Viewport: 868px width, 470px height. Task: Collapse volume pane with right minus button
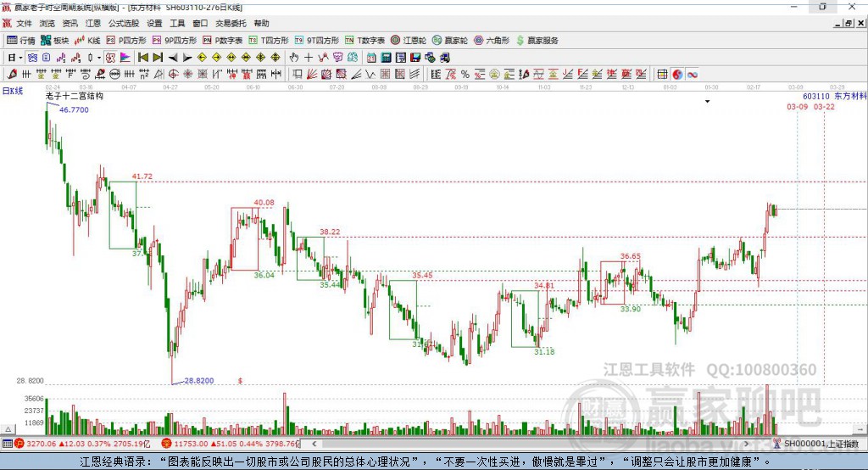pyautogui.click(x=860, y=429)
